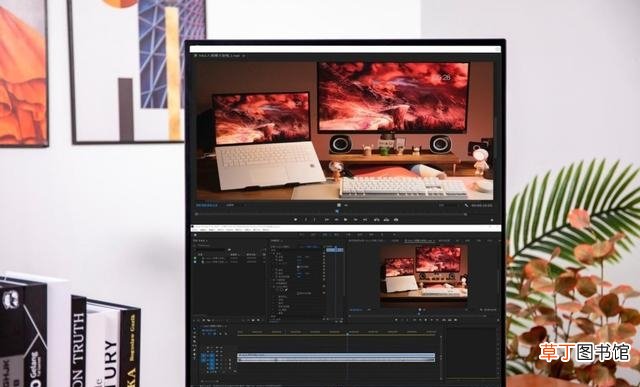Viewport: 640px width, 387px height.
Task: Toggle V1 track lock
Action: click(207, 355)
